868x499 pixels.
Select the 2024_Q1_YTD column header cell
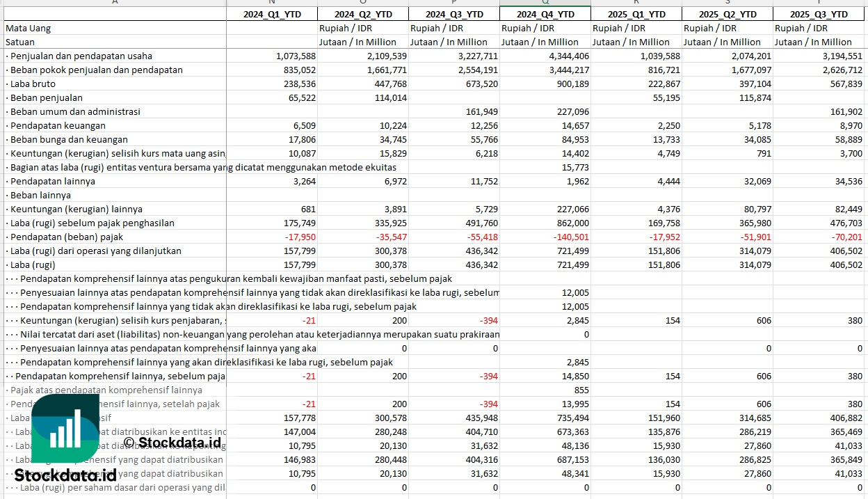[x=272, y=14]
